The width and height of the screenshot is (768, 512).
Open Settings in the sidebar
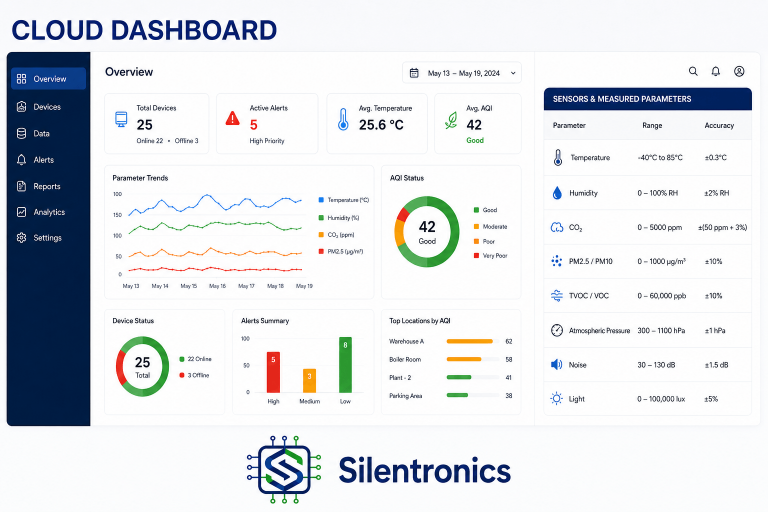[48, 238]
